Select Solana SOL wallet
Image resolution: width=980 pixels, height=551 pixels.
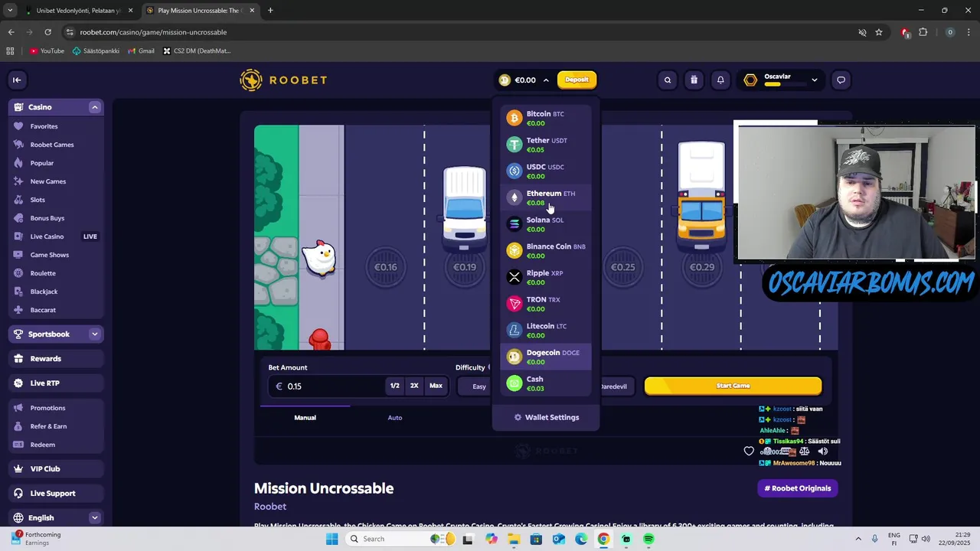546,224
